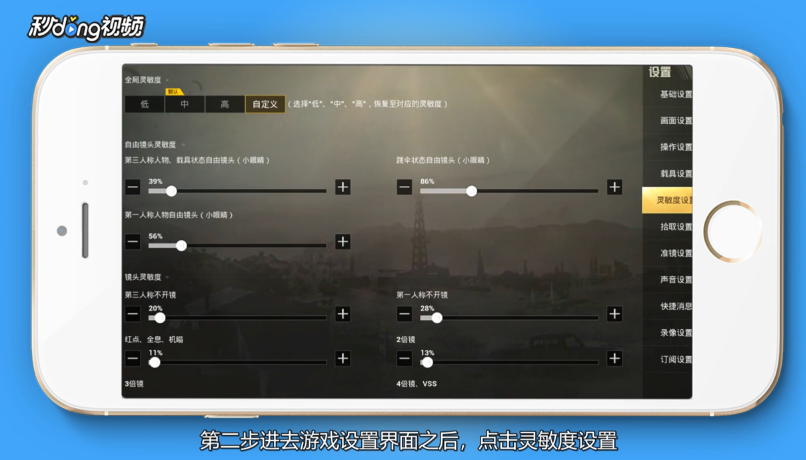This screenshot has height=460, width=806.
Task: Open the 操作设置 controls settings tab
Action: (668, 148)
